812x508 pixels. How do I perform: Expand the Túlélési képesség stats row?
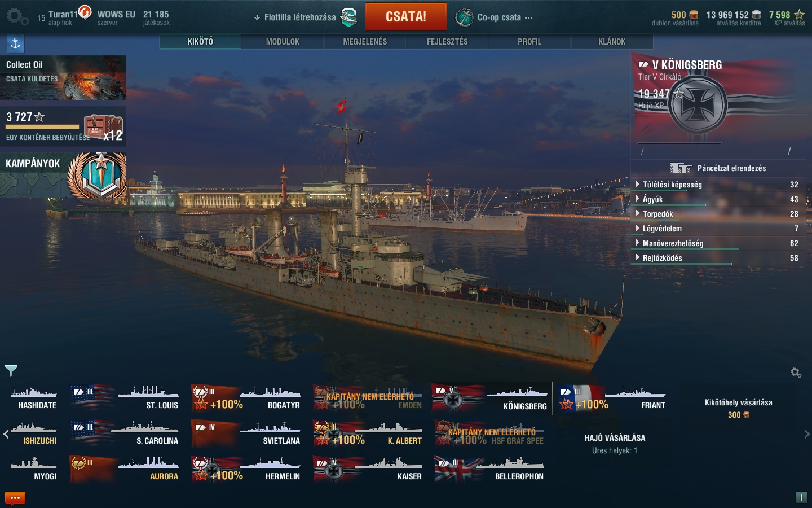[717, 185]
